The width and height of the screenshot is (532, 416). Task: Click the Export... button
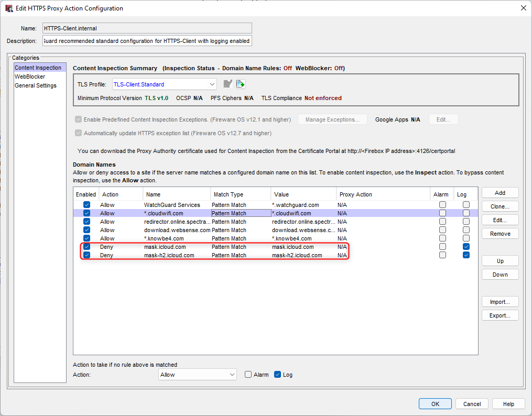500,315
